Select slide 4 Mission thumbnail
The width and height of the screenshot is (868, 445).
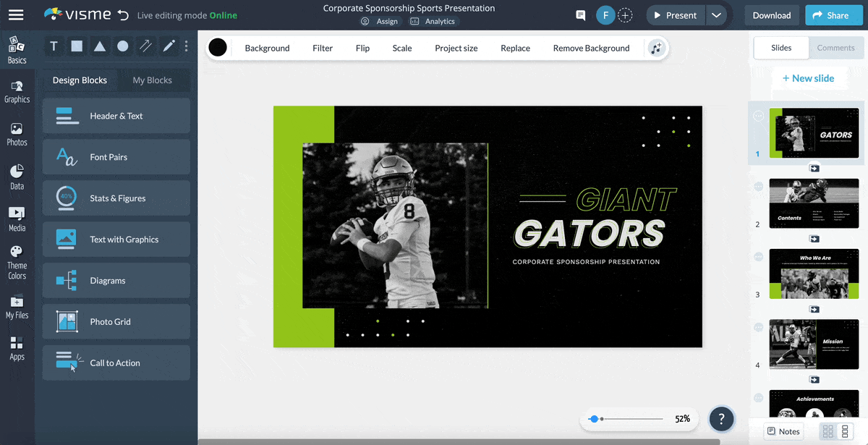click(x=814, y=344)
